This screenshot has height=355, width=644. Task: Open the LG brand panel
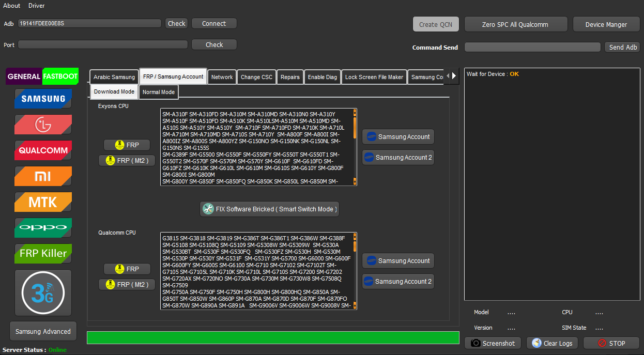coord(43,124)
